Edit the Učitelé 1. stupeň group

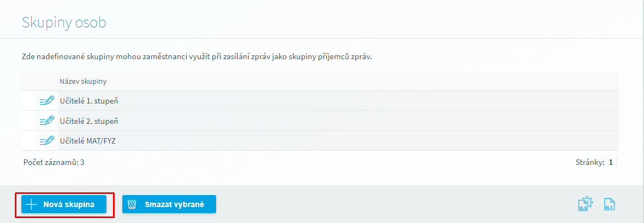click(47, 101)
